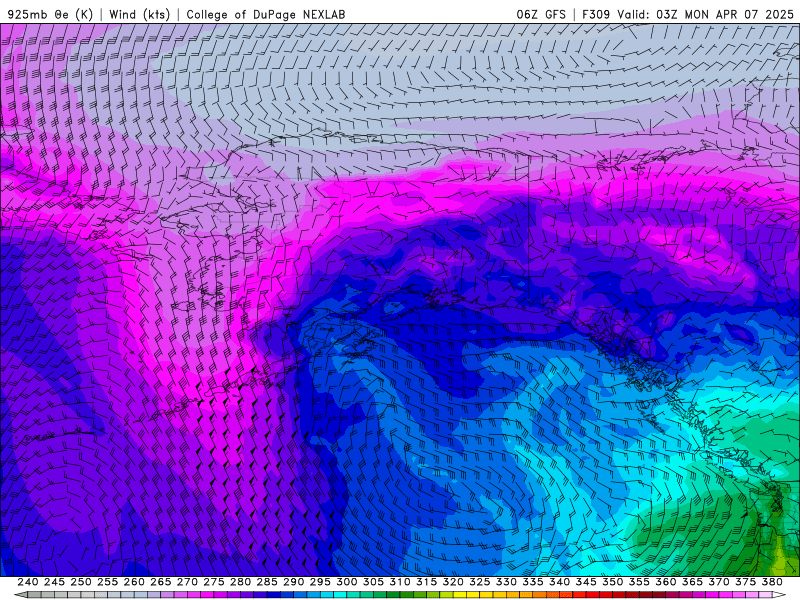Click the gray swatch below the 240 label
Viewport: 800px width, 600px height.
point(34,595)
